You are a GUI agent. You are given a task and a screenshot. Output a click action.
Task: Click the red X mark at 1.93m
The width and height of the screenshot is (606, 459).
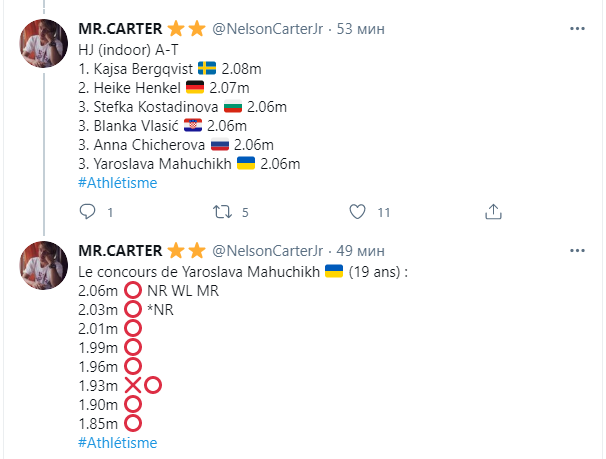[x=132, y=385]
